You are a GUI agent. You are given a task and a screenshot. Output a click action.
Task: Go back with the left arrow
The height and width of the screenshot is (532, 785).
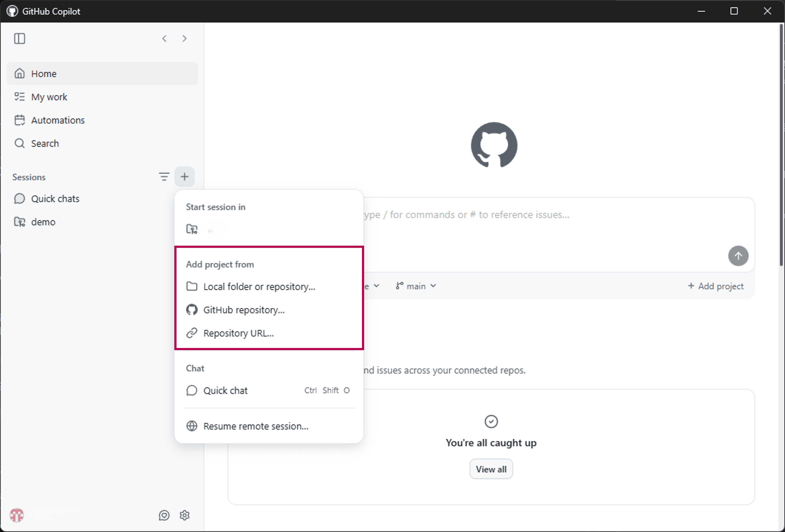coord(164,38)
